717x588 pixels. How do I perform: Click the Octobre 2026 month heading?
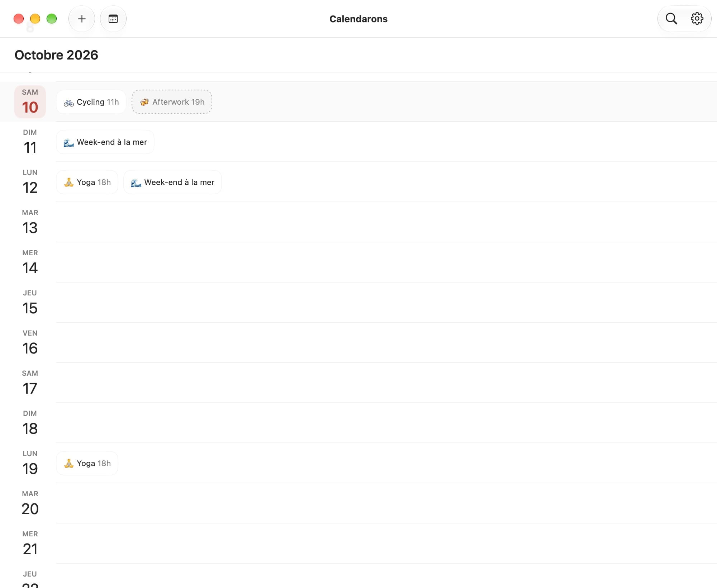56,55
